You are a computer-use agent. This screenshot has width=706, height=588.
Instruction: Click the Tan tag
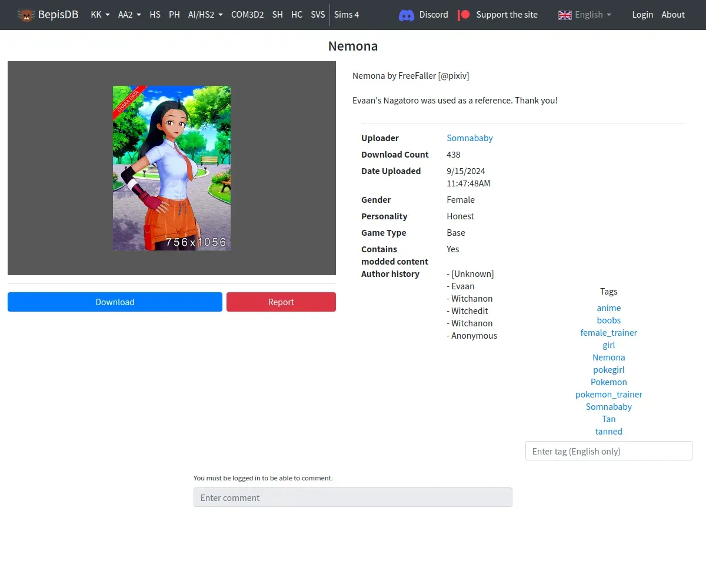coord(609,419)
